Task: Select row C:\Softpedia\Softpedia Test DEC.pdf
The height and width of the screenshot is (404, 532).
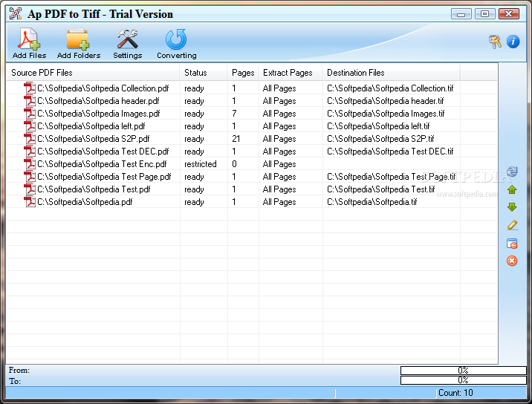Action: [x=252, y=151]
